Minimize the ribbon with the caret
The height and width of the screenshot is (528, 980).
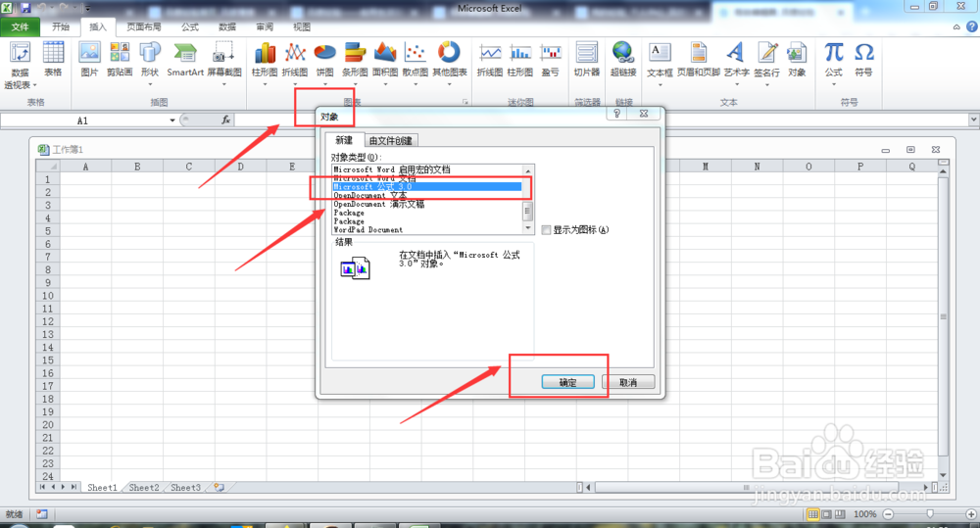coord(956,26)
